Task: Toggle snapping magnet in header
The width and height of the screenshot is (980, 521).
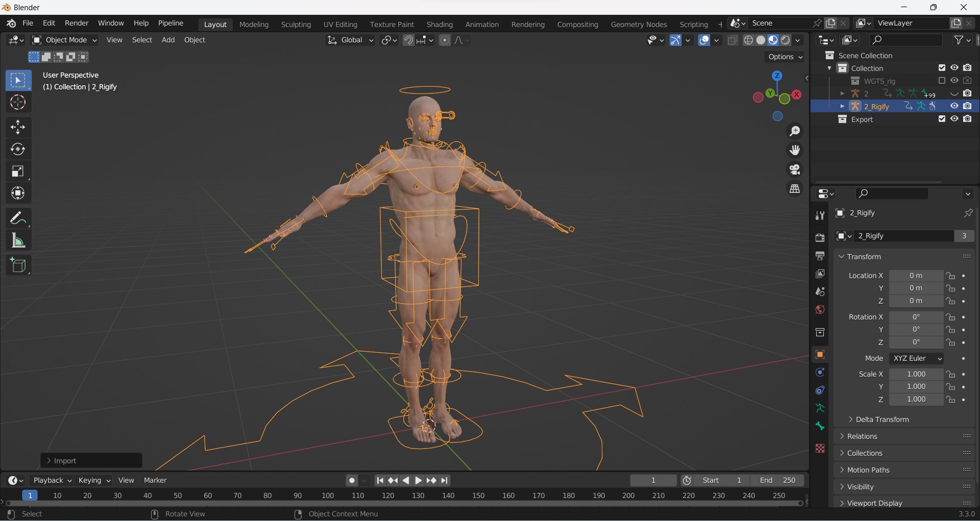Action: pyautogui.click(x=408, y=40)
